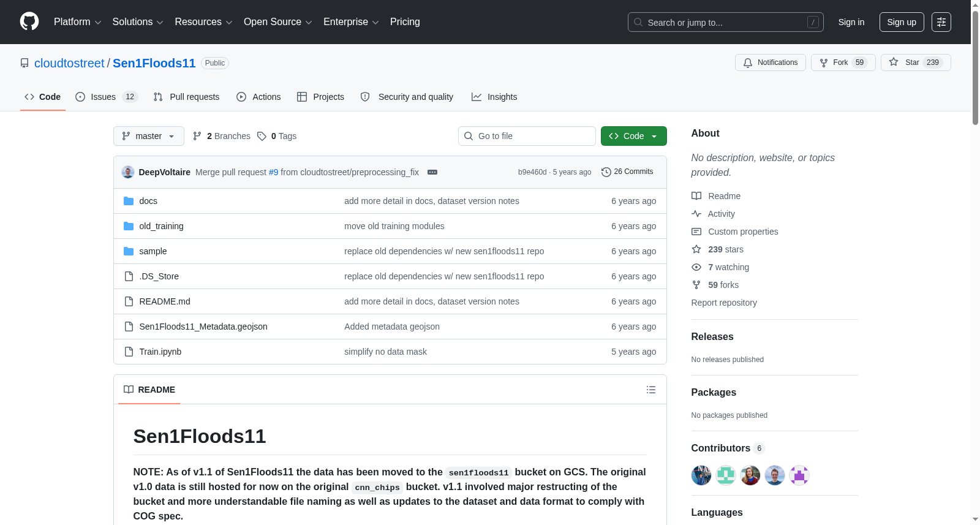Focus the Go to file input
Screen dimensions: 980x525
(x=527, y=136)
